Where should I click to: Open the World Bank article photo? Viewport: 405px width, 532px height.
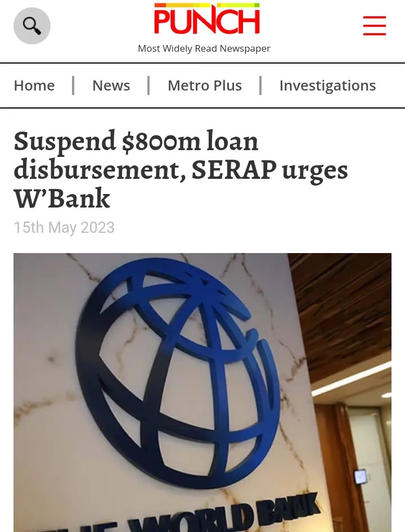pyautogui.click(x=202, y=393)
